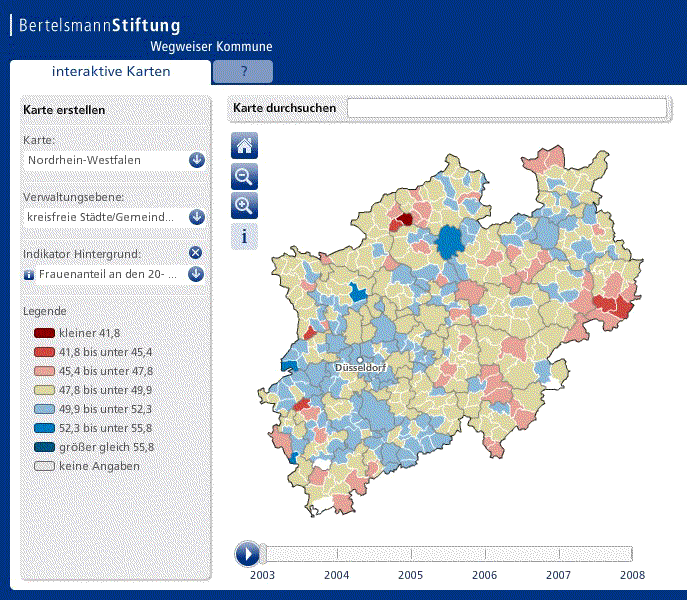Select the timeline slider handle at 2003
Screen dimensions: 688x600
263,554
